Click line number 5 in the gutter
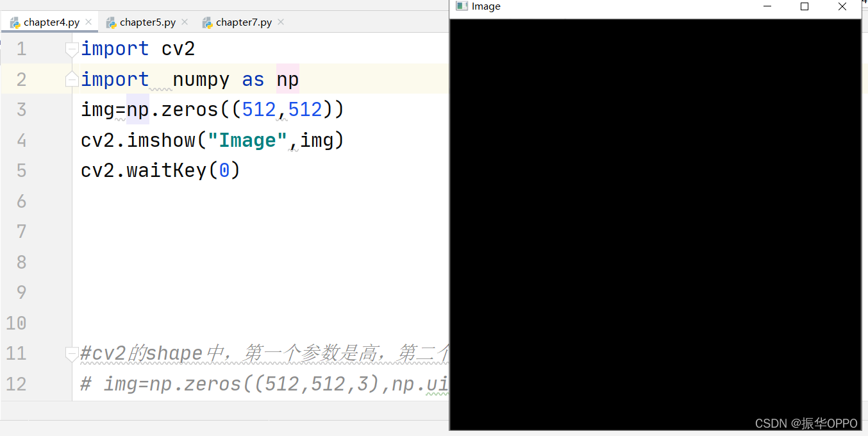 click(21, 170)
